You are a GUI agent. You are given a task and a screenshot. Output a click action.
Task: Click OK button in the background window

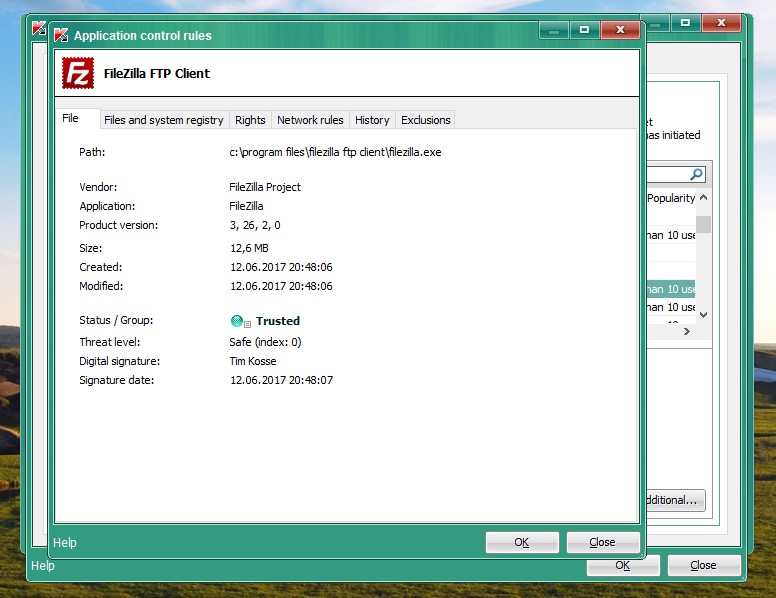pyautogui.click(x=623, y=565)
